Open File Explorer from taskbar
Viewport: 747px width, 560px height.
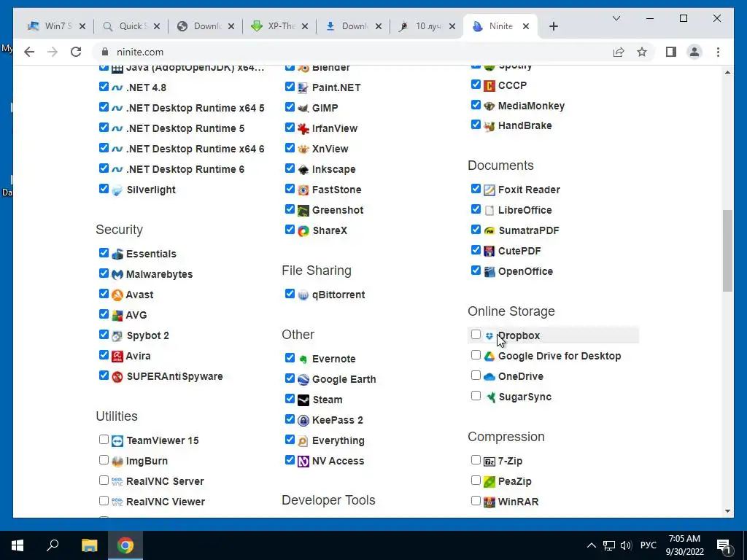coord(89,545)
